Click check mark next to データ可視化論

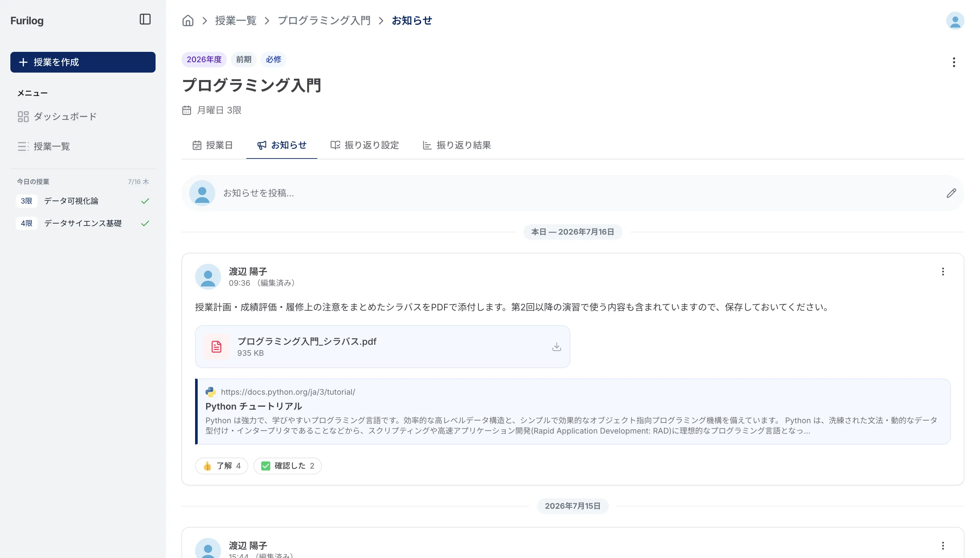point(145,201)
